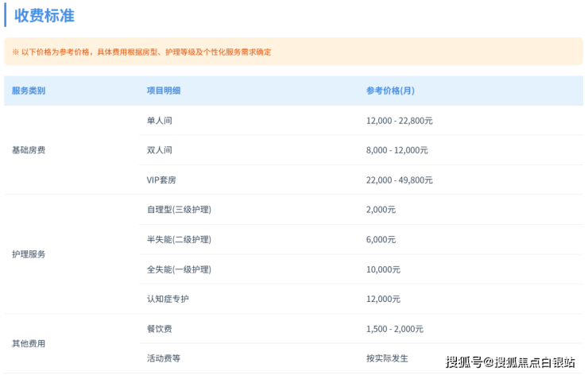
Task: Select the 项目明细 column header
Action: [x=164, y=91]
